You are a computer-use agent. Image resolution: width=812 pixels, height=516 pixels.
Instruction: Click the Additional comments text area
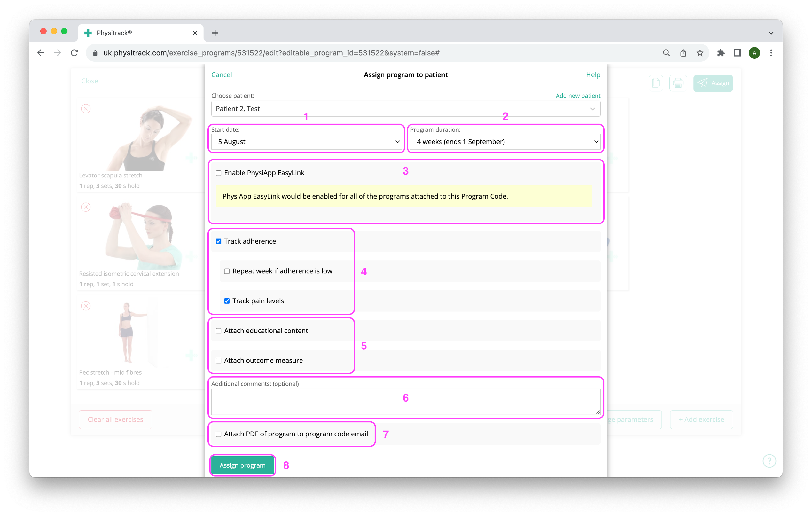click(406, 401)
